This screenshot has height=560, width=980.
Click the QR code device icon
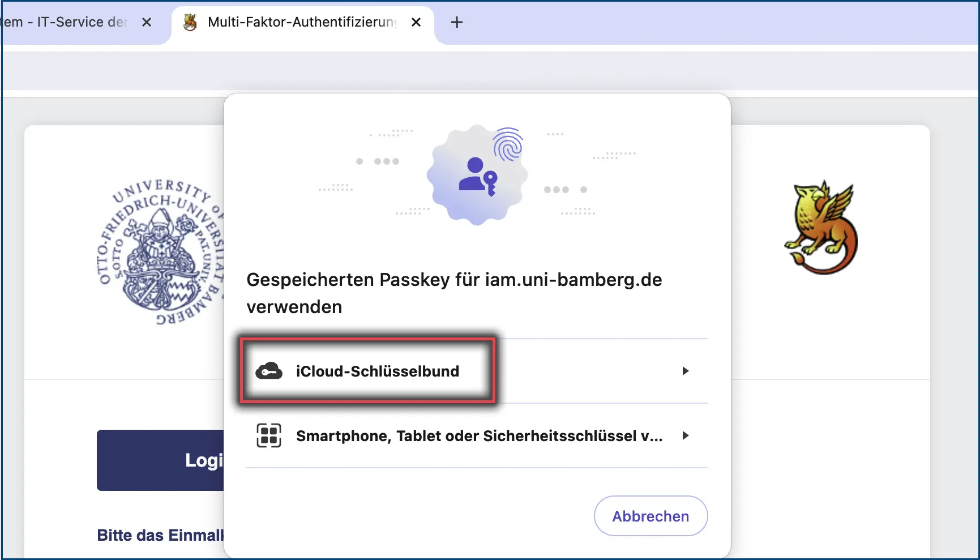coord(269,435)
